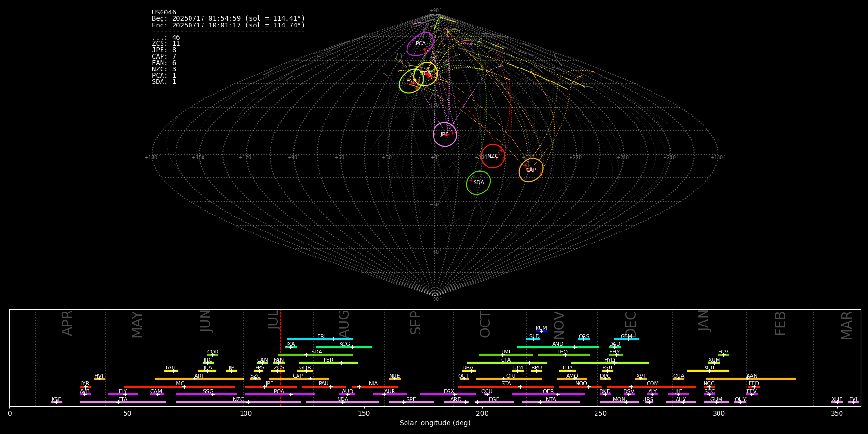The width and height of the screenshot is (868, 434).
Task: Click the HYD shower bar in the timeline
Action: 610,363
